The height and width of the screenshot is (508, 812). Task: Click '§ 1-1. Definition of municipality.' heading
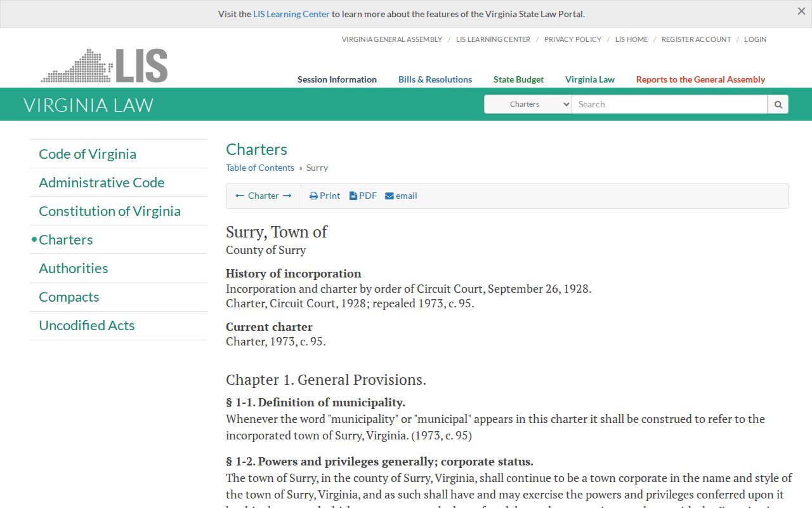pyautogui.click(x=315, y=403)
